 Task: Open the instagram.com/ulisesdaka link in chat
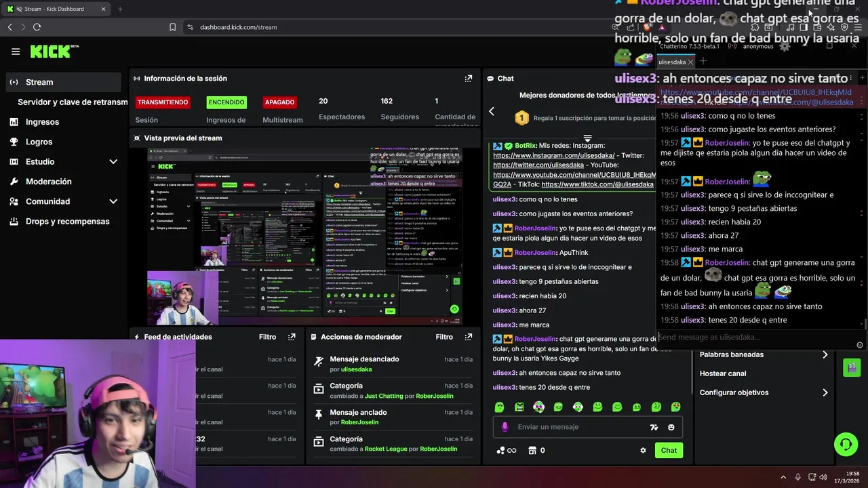click(x=554, y=156)
